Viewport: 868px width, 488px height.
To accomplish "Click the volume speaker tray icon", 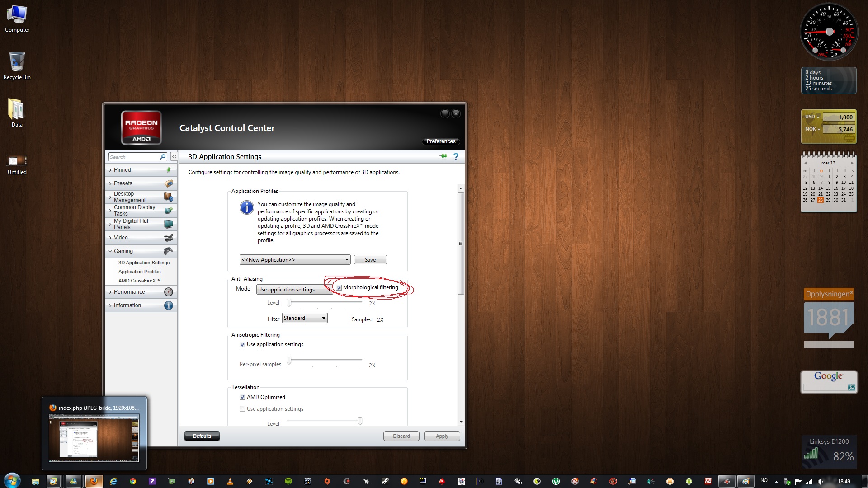I will pyautogui.click(x=820, y=482).
